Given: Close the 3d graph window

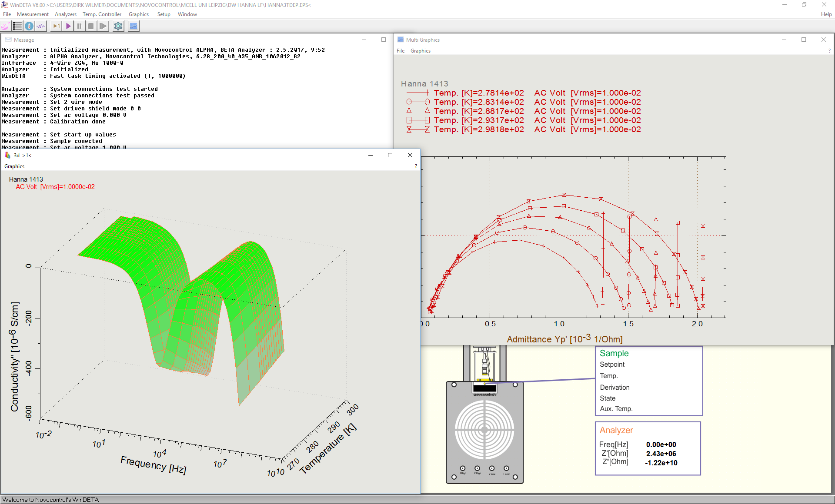Looking at the screenshot, I should (x=410, y=155).
